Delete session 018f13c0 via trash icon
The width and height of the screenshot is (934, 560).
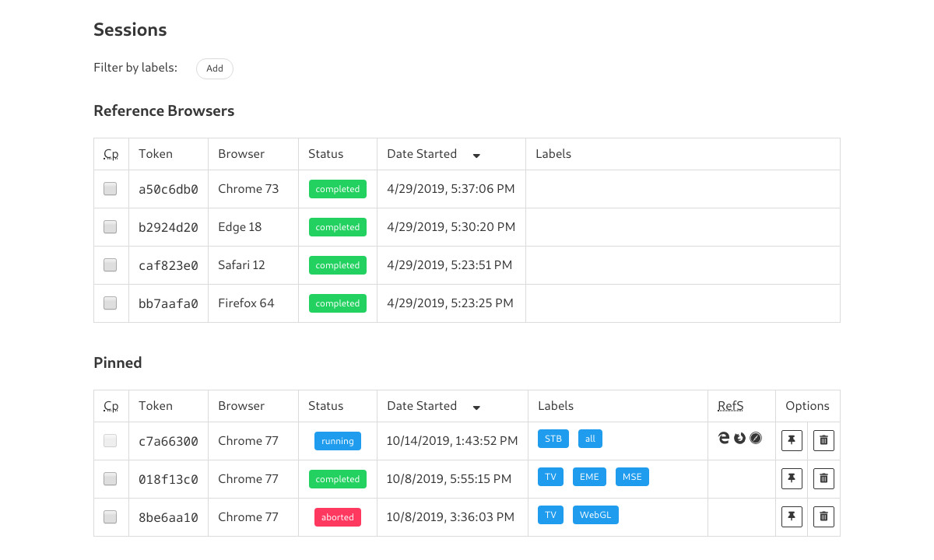[823, 479]
